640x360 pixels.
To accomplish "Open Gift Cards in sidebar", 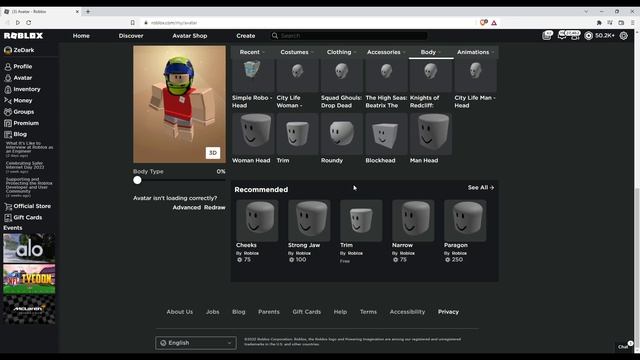I will click(x=23, y=217).
